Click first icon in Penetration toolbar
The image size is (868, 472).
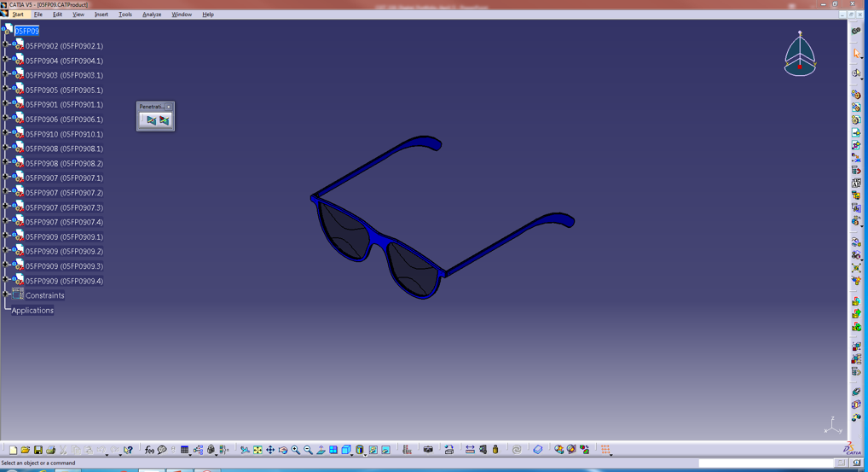click(x=151, y=120)
